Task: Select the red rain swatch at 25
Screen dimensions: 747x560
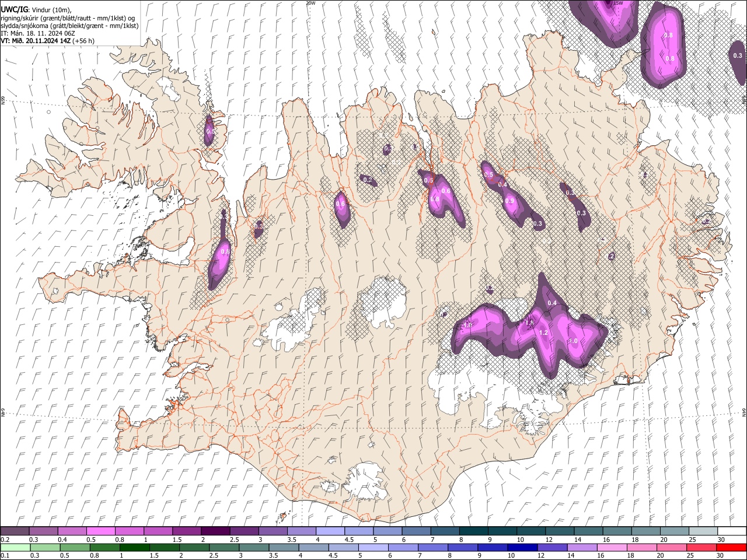Action: tap(700, 547)
